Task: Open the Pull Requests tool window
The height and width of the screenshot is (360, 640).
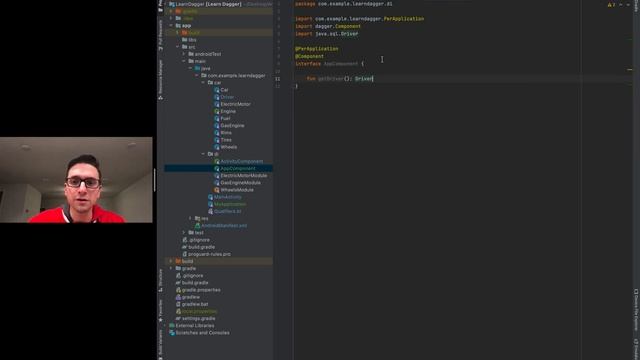Action: [x=160, y=35]
